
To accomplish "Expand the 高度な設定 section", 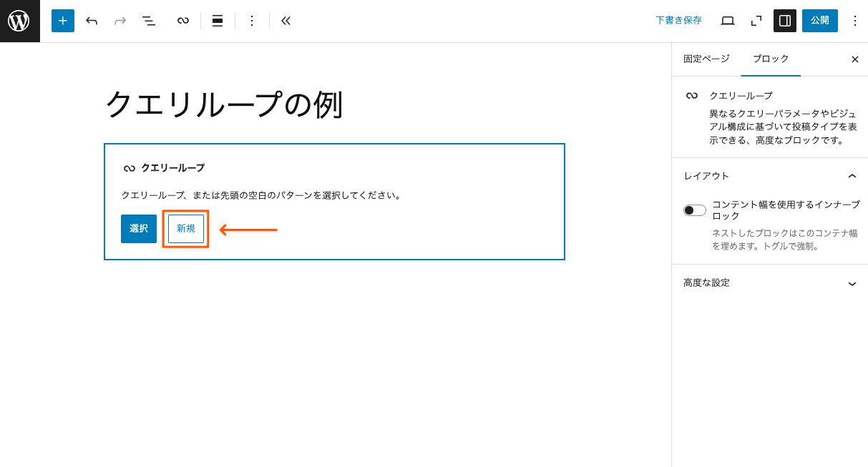I will coord(852,283).
